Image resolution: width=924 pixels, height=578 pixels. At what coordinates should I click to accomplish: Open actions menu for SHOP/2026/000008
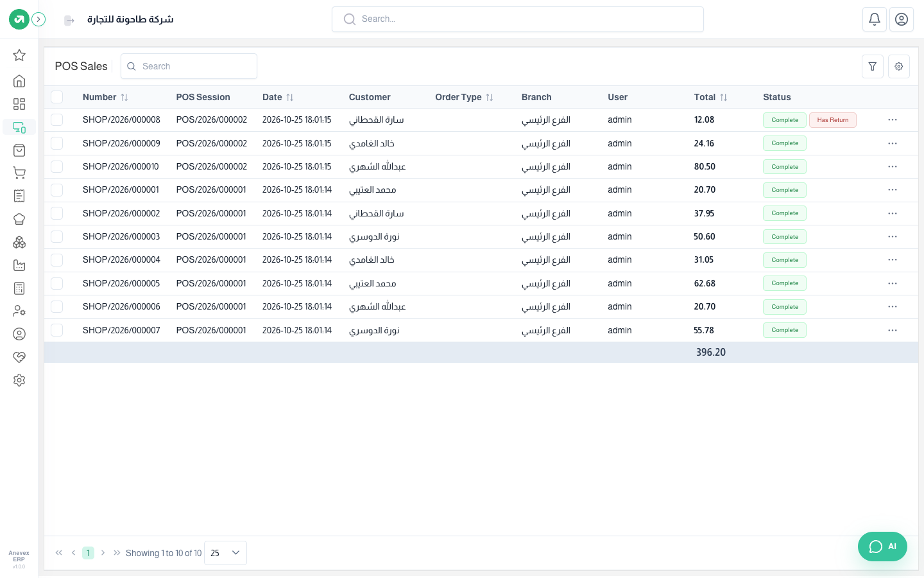(893, 120)
